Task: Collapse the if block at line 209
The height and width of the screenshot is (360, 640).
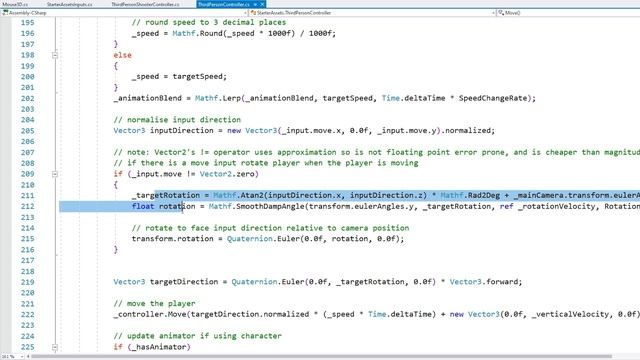Action: point(55,174)
